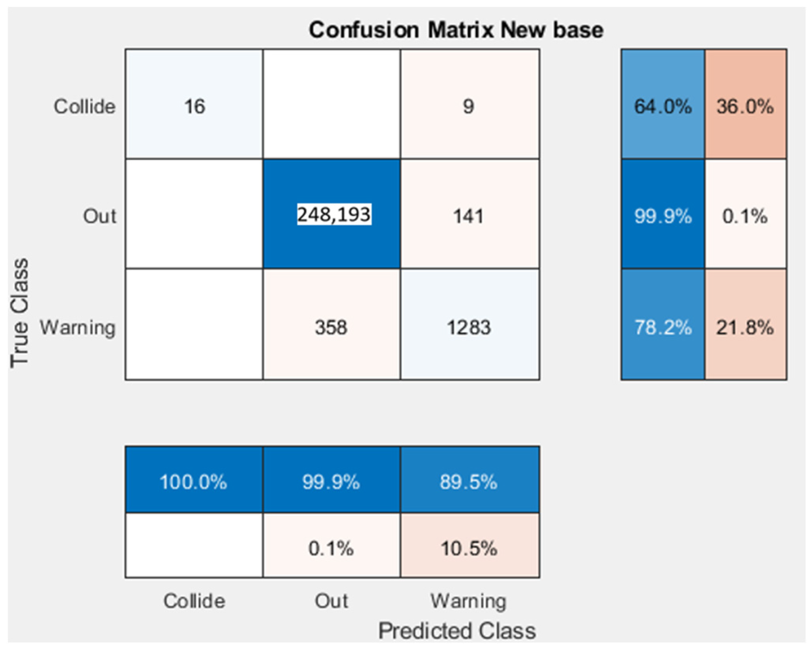Click the Predicted Class axis label
Image resolution: width=812 pixels, height=648 pixels.
click(457, 631)
